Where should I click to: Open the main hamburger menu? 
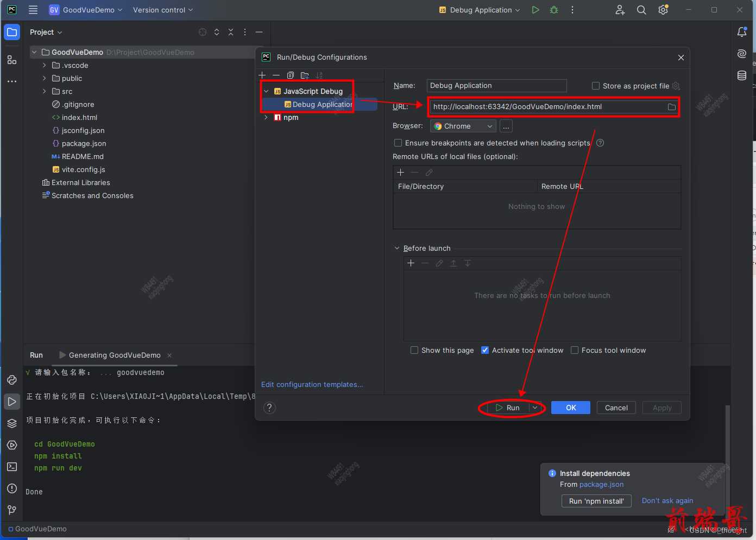pos(33,10)
